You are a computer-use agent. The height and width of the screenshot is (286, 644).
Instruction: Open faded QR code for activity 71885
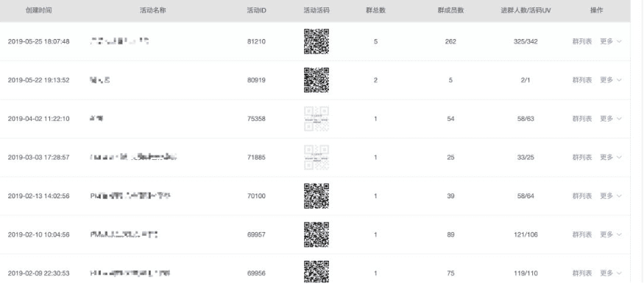tap(316, 157)
